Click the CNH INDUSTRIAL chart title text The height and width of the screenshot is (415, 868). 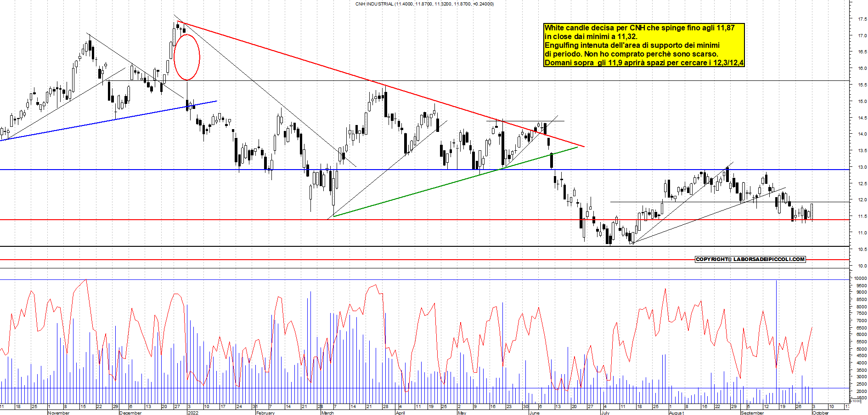tap(425, 4)
